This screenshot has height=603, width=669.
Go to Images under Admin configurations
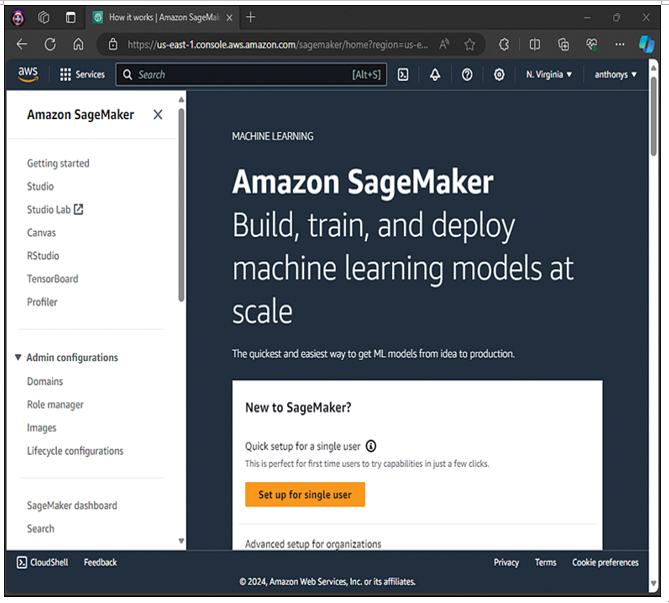pyautogui.click(x=41, y=428)
